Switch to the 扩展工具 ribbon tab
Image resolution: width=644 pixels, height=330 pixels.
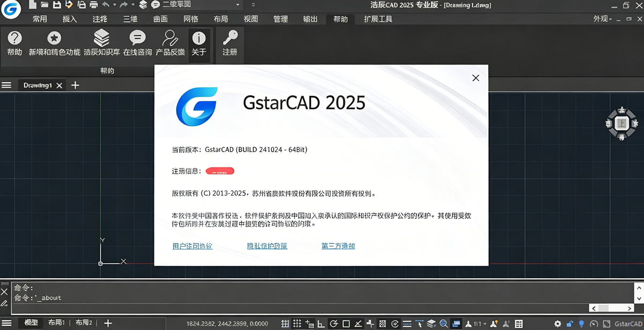[378, 19]
